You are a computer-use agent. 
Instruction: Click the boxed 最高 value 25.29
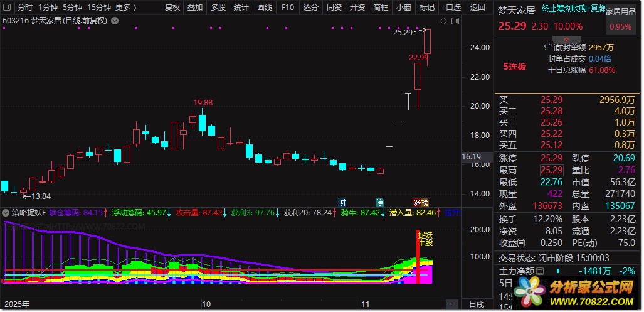pos(551,170)
